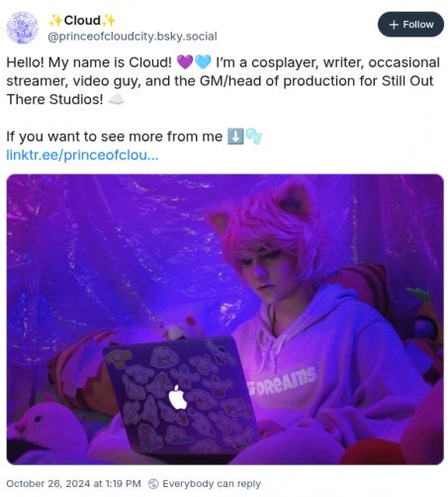Click the sparkle emoji before Cloud

tap(55, 21)
